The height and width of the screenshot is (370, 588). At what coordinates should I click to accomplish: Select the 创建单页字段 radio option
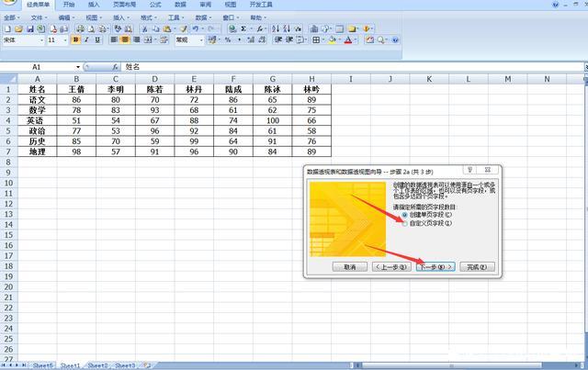click(404, 215)
